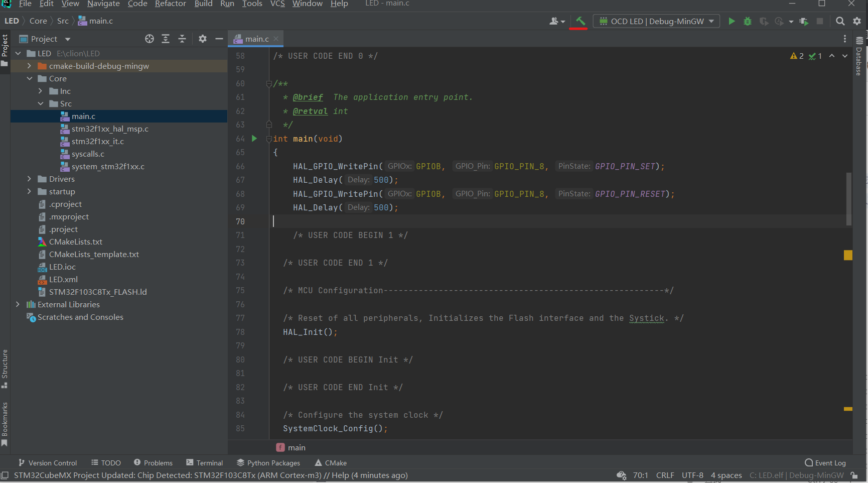Viewport: 868px width, 483px height.
Task: Close the main.c editor tab
Action: [276, 39]
